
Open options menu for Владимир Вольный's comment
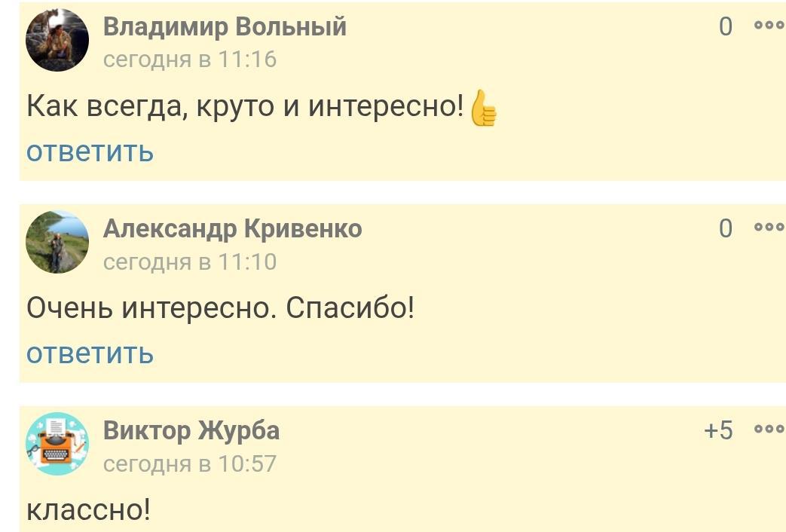tap(769, 26)
